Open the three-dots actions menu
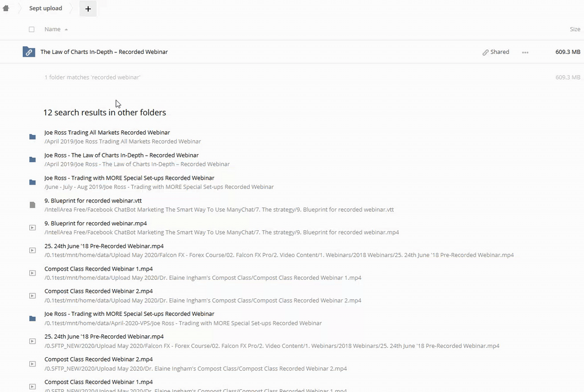This screenshot has height=392, width=584. pyautogui.click(x=525, y=52)
